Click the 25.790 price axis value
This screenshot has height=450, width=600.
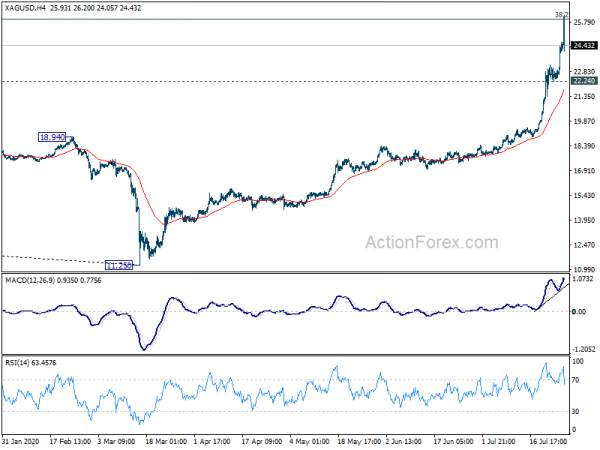coord(584,22)
